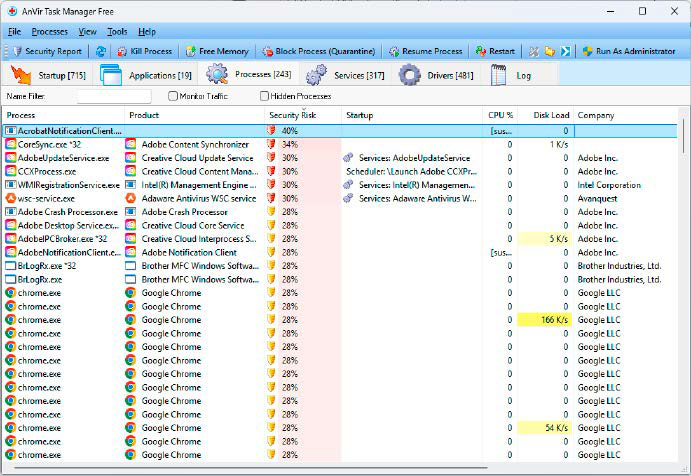Switch to the Startup tab
The image size is (691, 476).
point(48,74)
